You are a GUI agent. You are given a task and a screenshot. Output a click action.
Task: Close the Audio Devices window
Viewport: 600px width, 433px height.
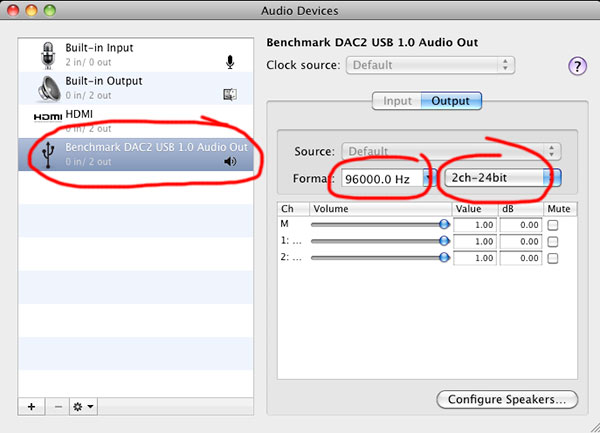coord(13,10)
